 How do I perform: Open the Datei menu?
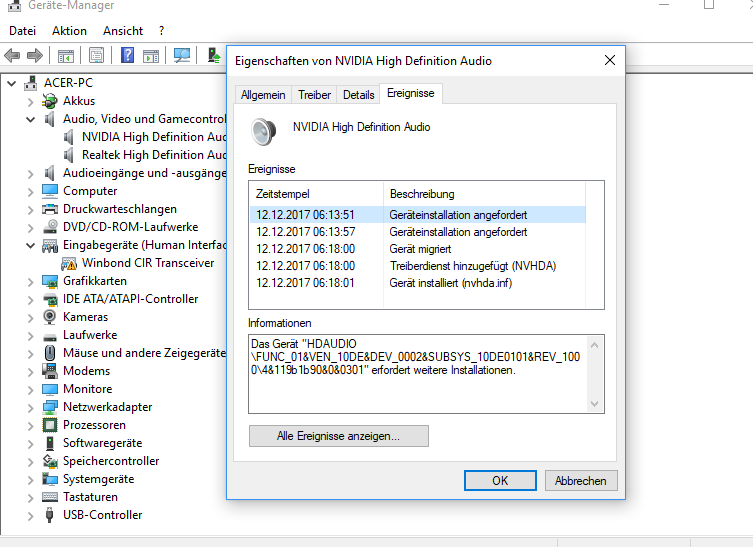point(22,31)
